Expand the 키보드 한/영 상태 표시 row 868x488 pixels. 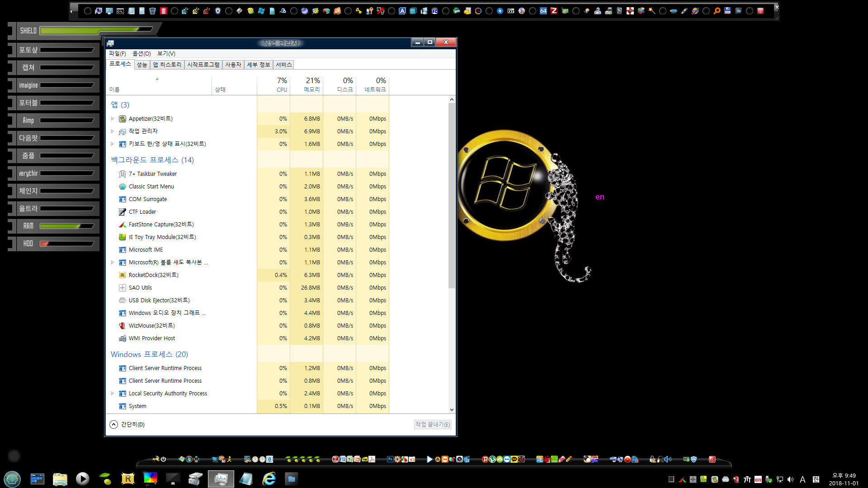tap(113, 144)
